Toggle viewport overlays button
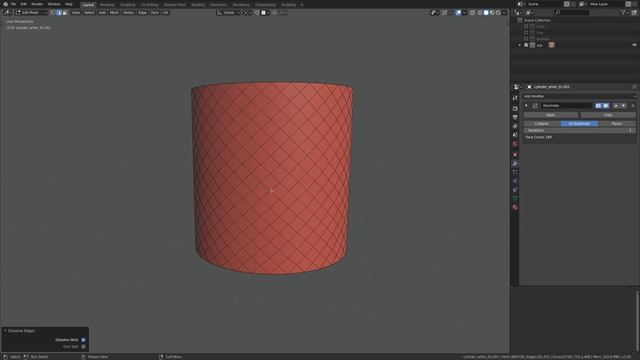This screenshot has height=360, width=640. (458, 13)
